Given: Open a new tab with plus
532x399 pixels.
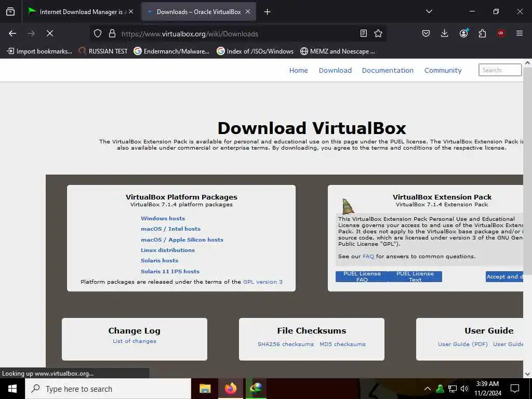Looking at the screenshot, I should (x=268, y=12).
